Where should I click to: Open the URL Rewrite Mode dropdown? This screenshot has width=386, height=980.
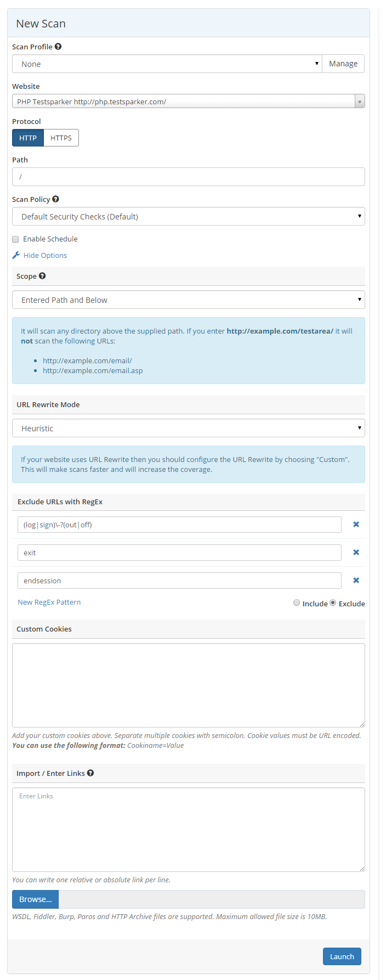(188, 428)
